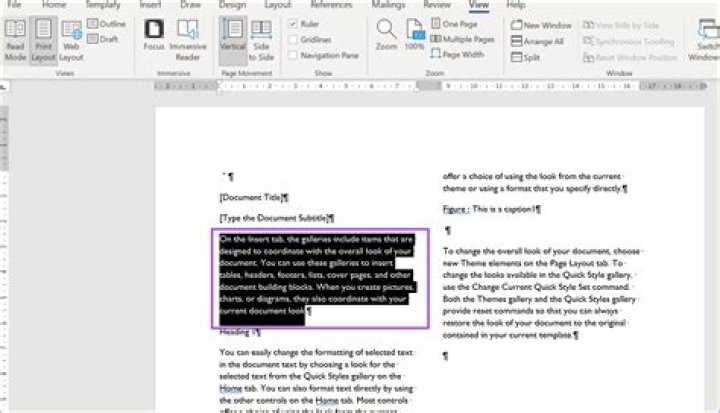This screenshot has height=413, width=720.
Task: Open the Mailings tab
Action: (x=388, y=5)
